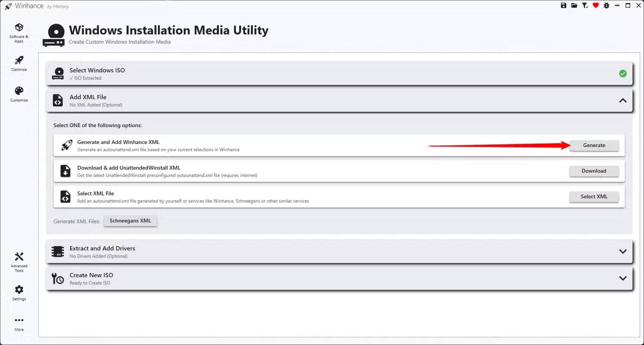This screenshot has height=345, width=644.
Task: Click the green checkmark on Select Windows ISO
Action: point(623,73)
